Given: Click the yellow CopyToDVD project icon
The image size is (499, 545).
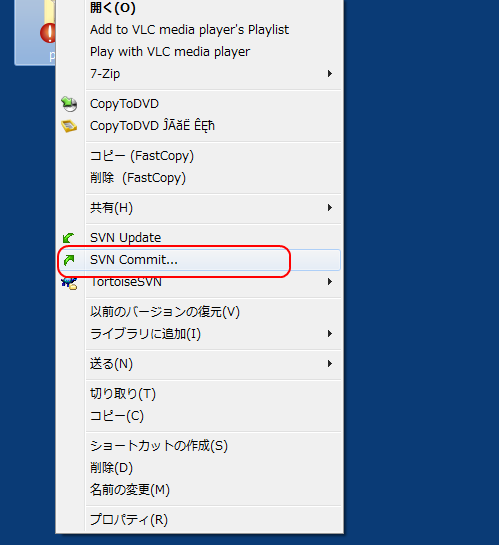Looking at the screenshot, I should point(69,126).
